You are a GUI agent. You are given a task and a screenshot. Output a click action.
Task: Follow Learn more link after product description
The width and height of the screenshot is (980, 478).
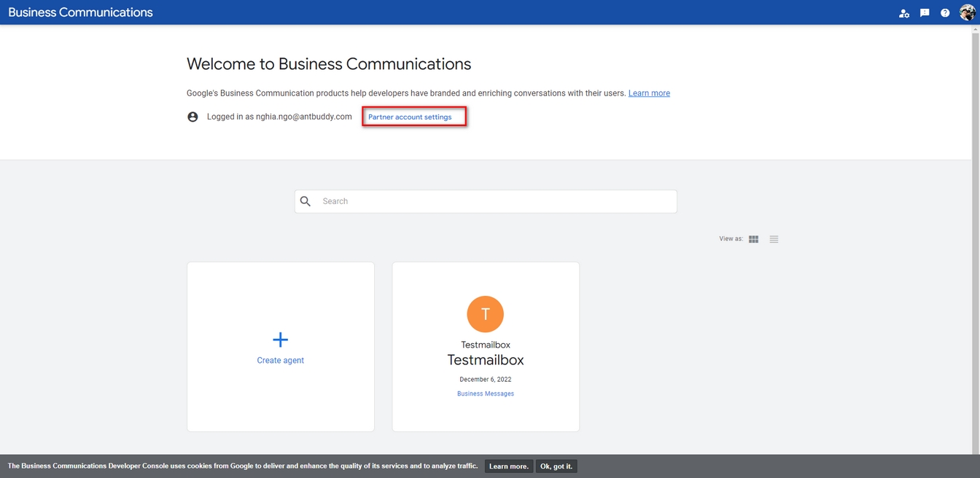[649, 93]
